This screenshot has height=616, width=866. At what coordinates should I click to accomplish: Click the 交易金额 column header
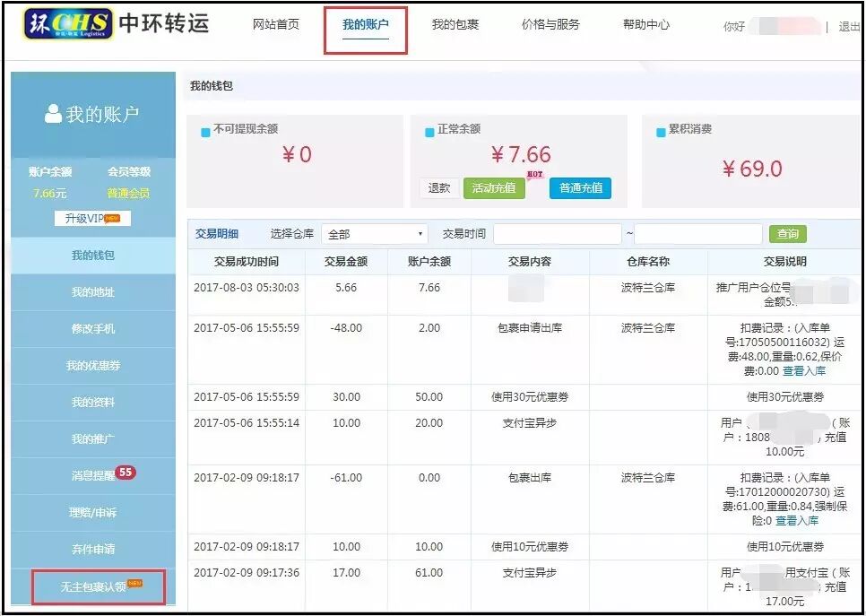coord(346,262)
